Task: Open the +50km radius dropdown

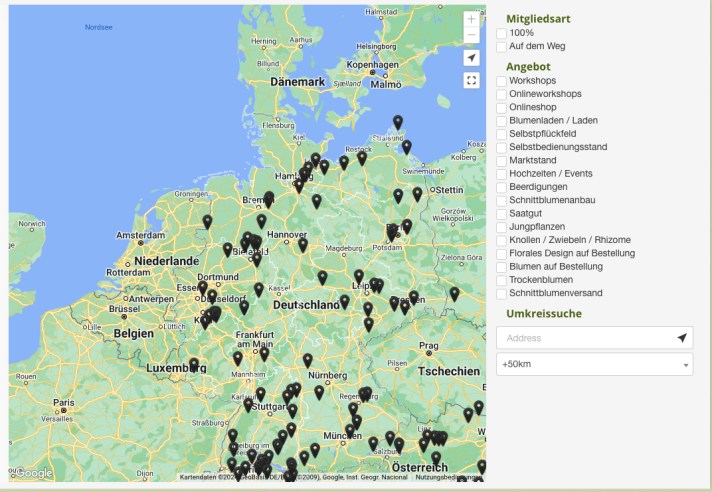Action: (595, 364)
